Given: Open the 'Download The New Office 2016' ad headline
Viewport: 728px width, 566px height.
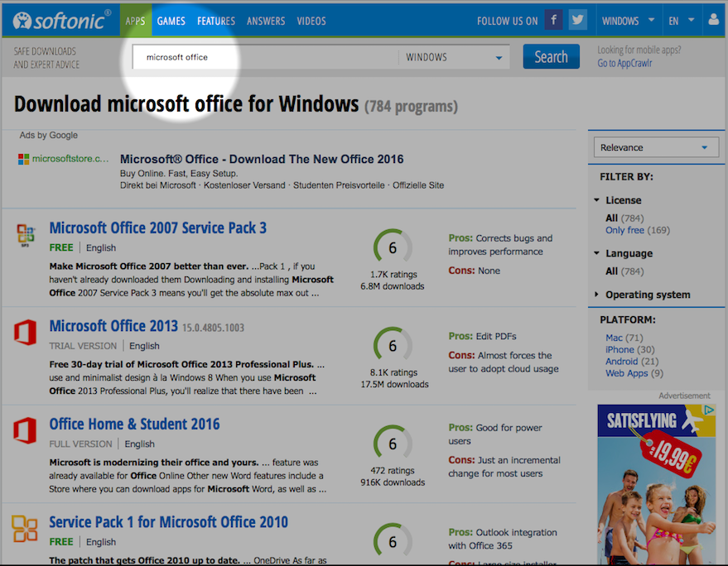Looking at the screenshot, I should tap(262, 159).
